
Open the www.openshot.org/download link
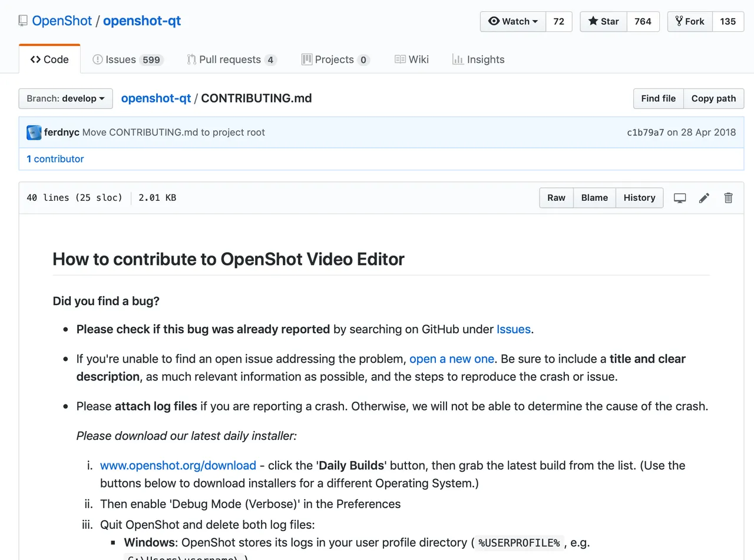178,465
